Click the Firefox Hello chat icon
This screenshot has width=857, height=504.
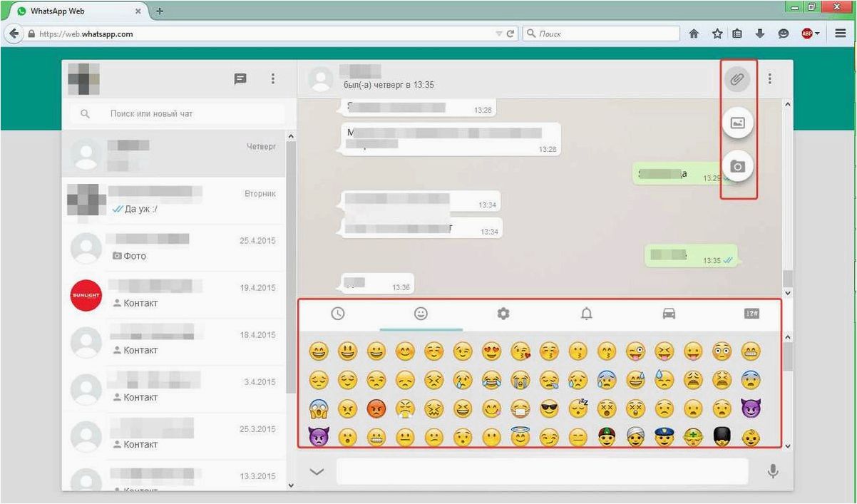click(x=783, y=34)
